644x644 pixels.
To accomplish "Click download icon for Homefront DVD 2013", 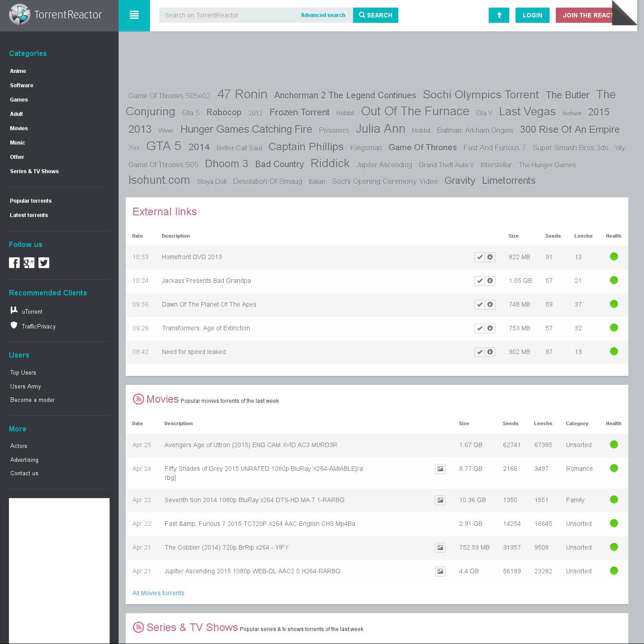I will click(x=490, y=257).
